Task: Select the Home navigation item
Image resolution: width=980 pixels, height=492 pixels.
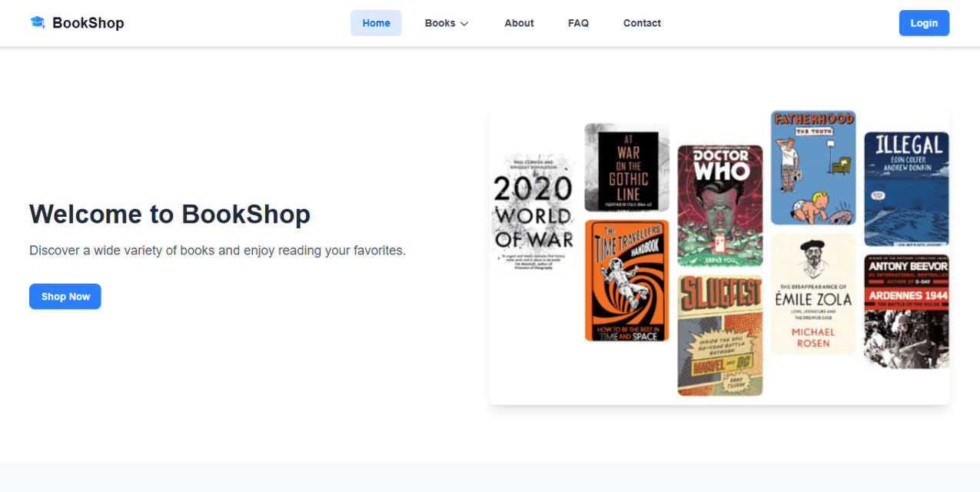Action: click(x=376, y=23)
